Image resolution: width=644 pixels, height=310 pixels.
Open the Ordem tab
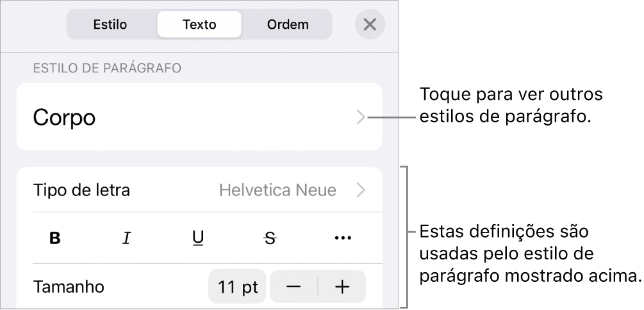pos(288,25)
